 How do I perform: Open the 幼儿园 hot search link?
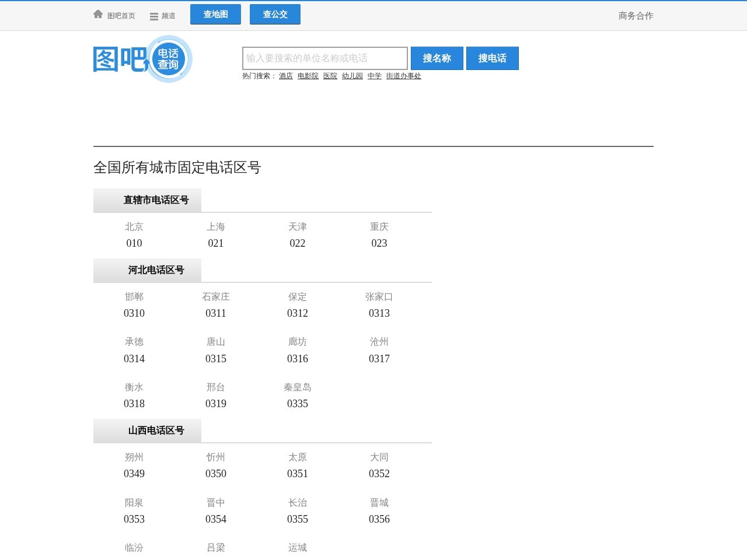[352, 76]
